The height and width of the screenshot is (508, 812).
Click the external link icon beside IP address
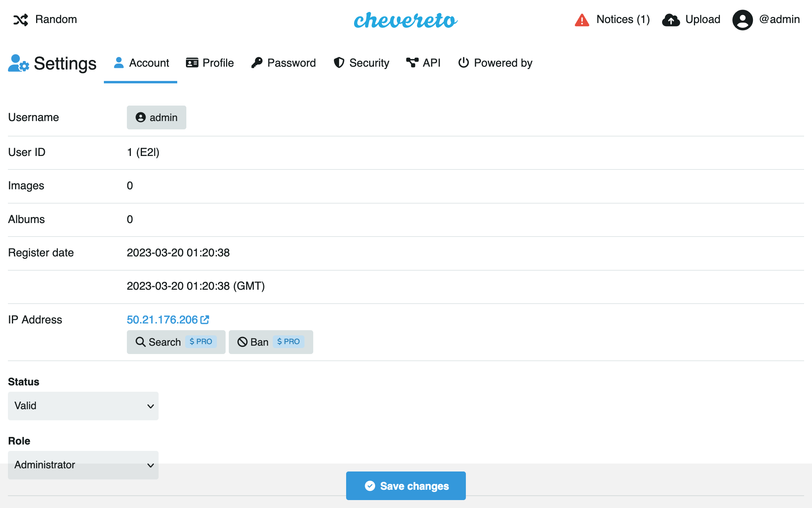tap(205, 319)
